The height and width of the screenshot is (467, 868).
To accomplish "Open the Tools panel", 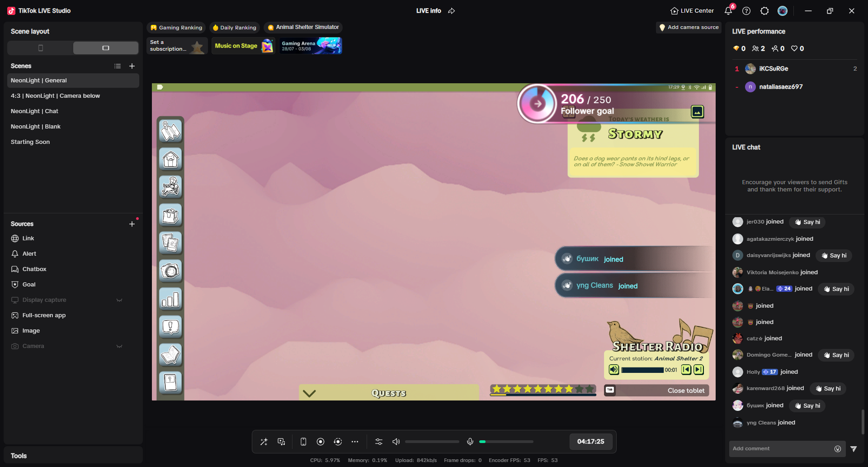I will [x=73, y=456].
